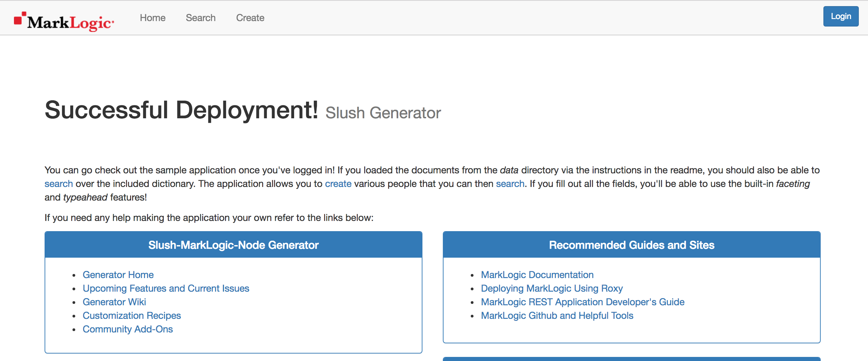Open the Home nav item
Image resolution: width=868 pixels, height=361 pixels.
tap(152, 18)
